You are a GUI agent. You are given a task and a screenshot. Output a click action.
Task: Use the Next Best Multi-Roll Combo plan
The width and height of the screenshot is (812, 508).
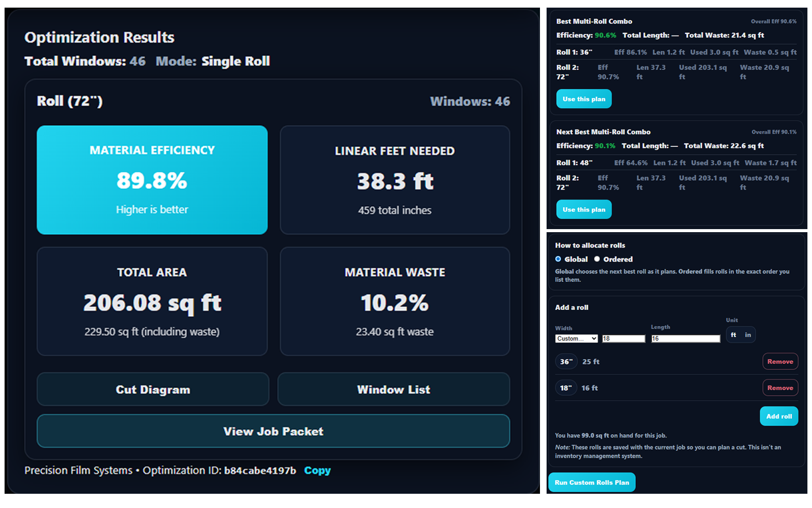584,209
